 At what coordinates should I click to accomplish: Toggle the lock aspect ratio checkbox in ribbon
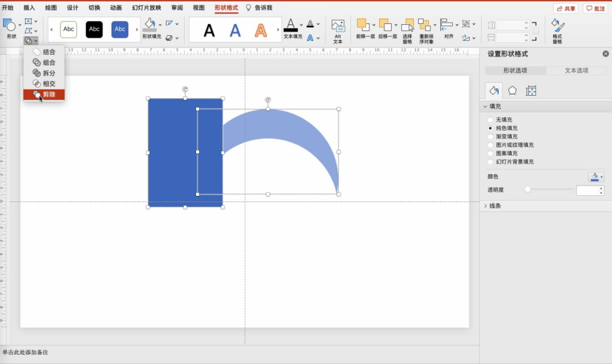click(x=536, y=31)
